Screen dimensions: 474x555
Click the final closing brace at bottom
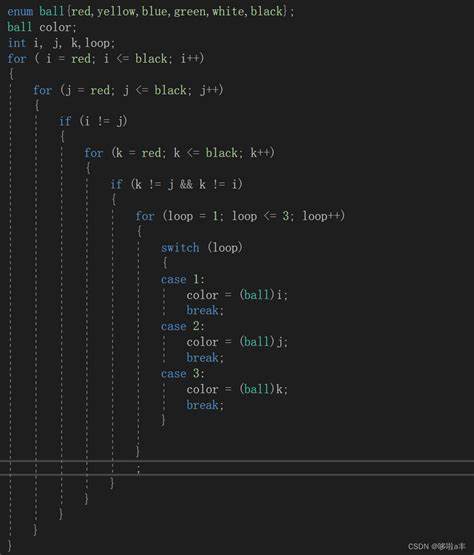coord(10,545)
